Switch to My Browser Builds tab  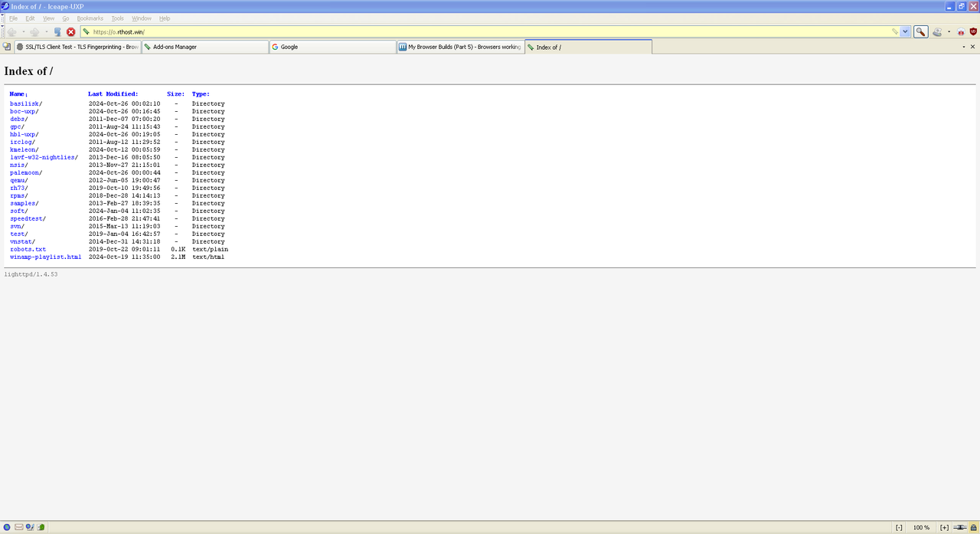[x=460, y=47]
